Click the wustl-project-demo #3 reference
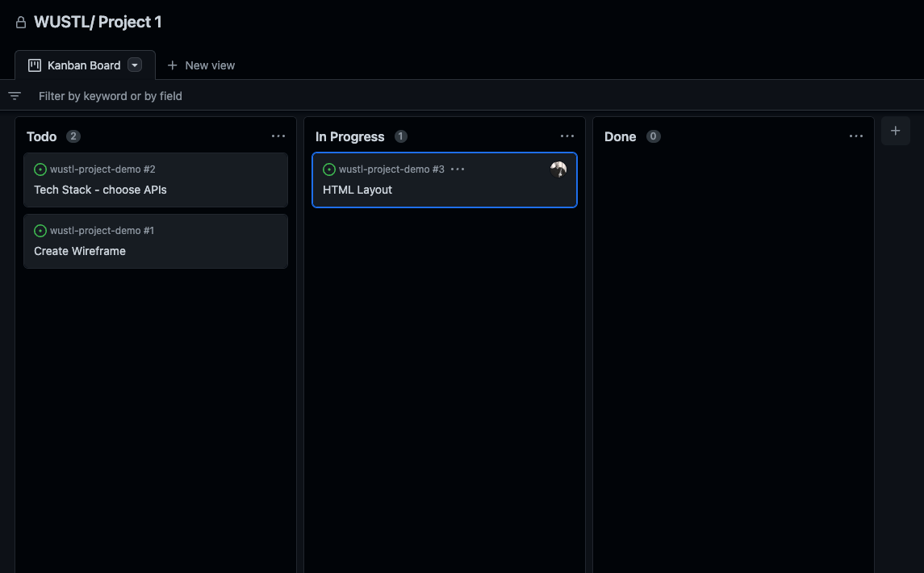Viewport: 924px width, 573px height. tap(391, 169)
